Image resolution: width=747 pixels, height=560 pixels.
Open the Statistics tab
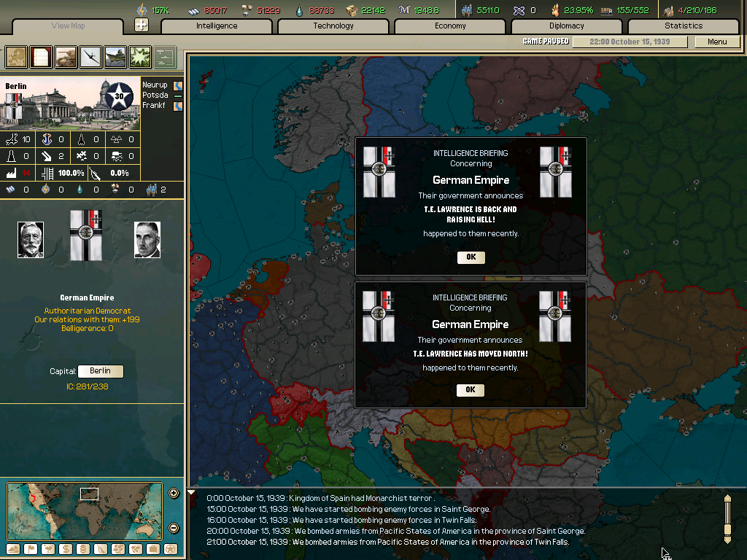(684, 26)
